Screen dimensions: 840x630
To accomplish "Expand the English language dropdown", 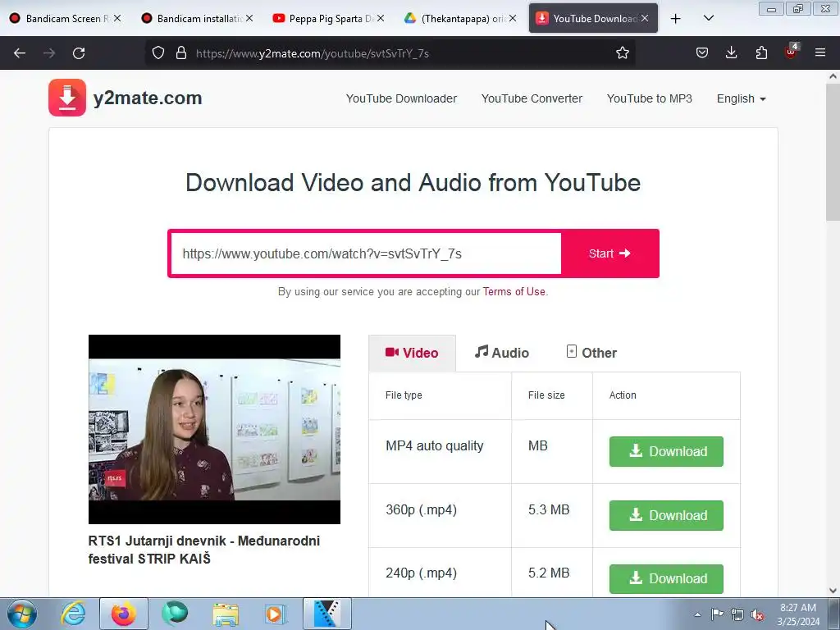I will tap(742, 98).
